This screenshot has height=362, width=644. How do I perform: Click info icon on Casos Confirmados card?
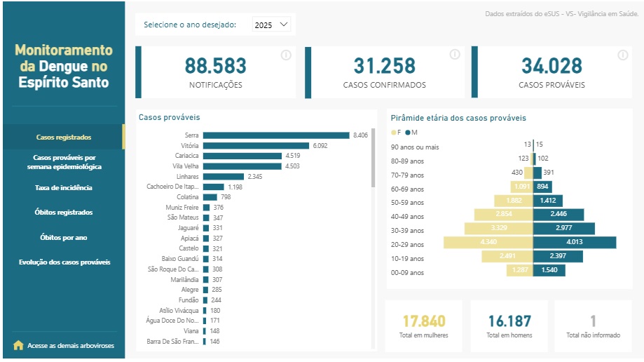[455, 55]
